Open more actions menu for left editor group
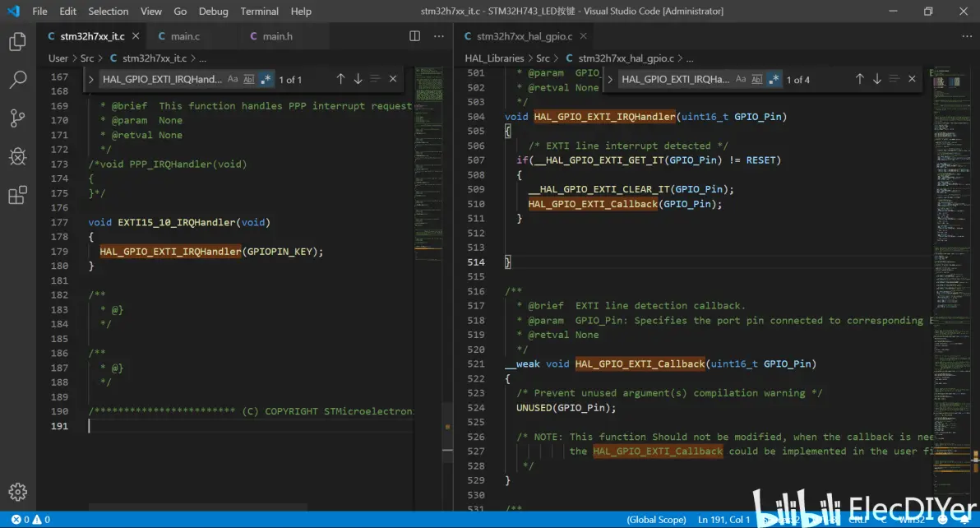980x528 pixels. (439, 36)
